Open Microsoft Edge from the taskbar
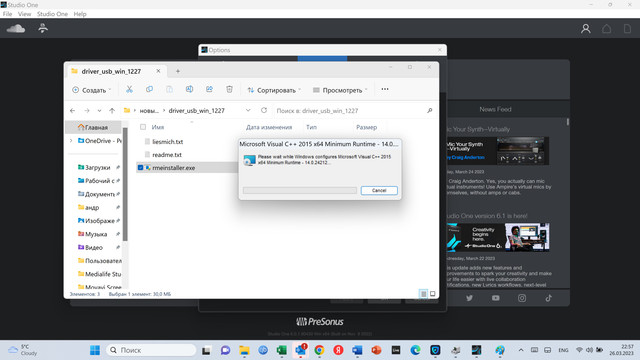Viewport: 640px width, 360px height. 416,350
